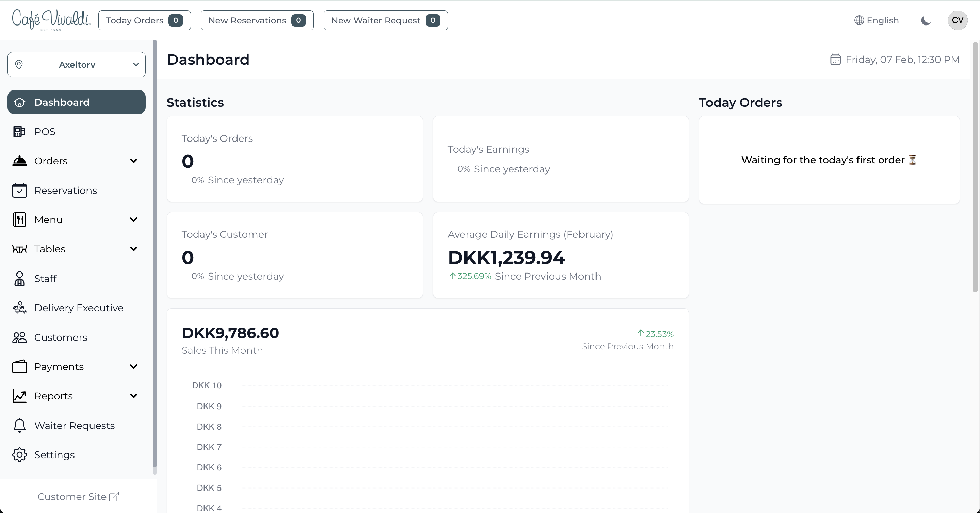Click the Today Orders button
The image size is (980, 513).
point(144,20)
